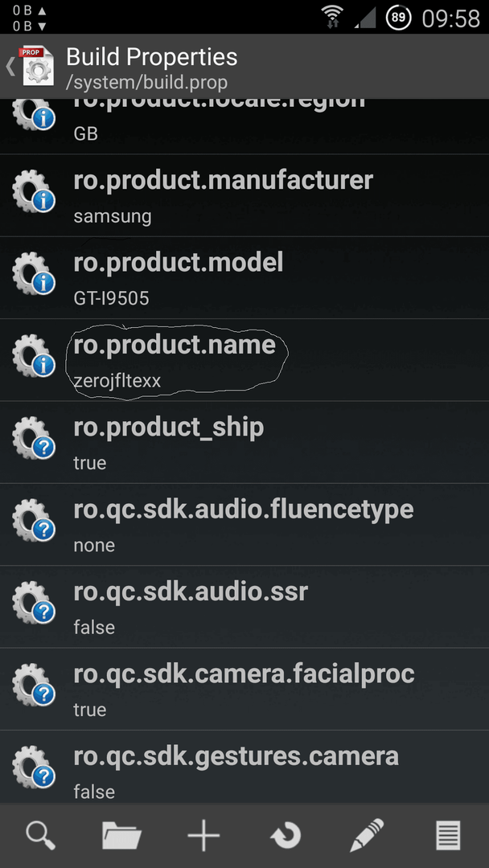Image resolution: width=489 pixels, height=868 pixels.
Task: Open ro.qc.sdk.camera.facialproc property
Action: (244, 689)
